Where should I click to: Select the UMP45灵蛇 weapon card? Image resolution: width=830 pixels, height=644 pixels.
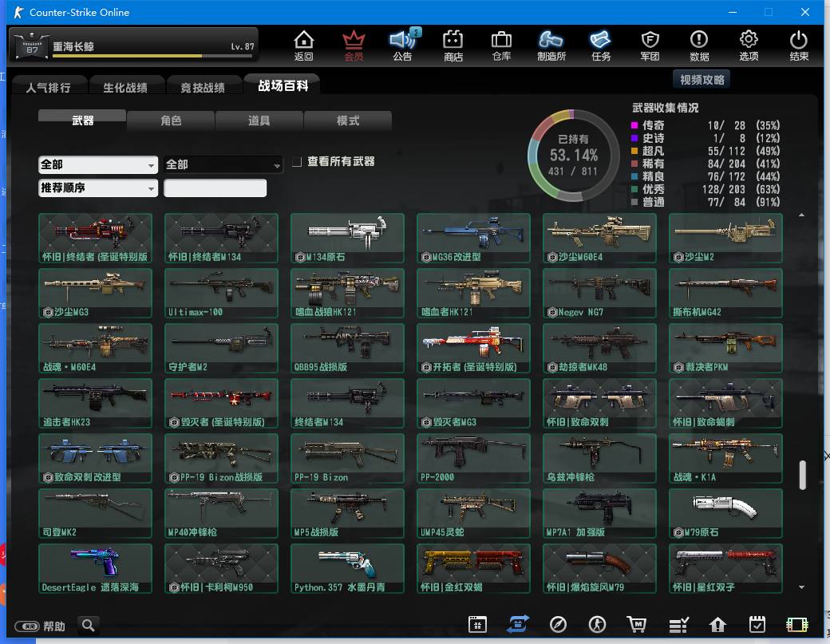coord(473,513)
